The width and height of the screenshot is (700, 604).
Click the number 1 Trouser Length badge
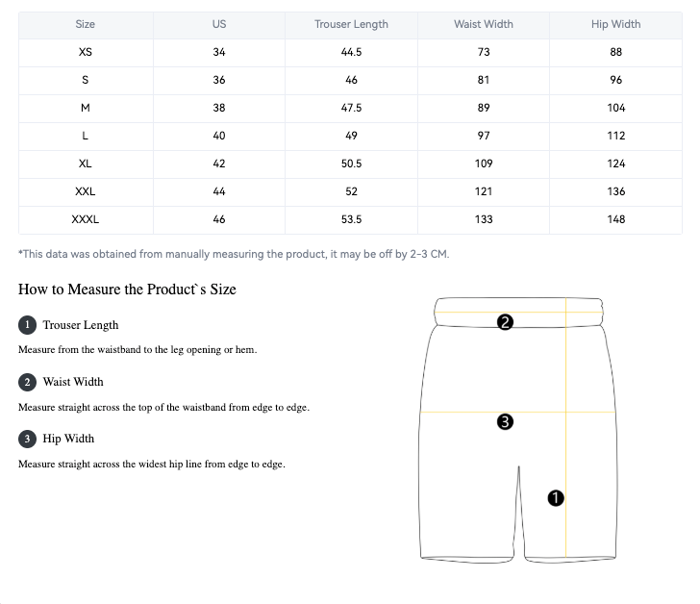pyautogui.click(x=27, y=325)
